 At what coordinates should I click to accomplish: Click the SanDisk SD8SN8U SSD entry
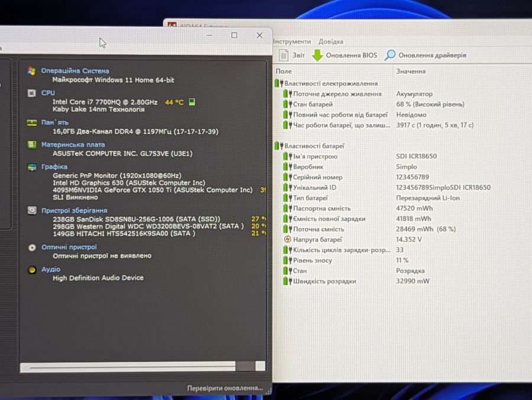tap(137, 219)
